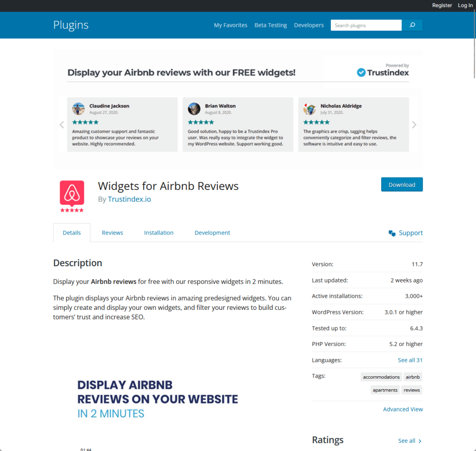Switch to the Development tab
Viewport: 476px width, 451px height.
(x=212, y=233)
